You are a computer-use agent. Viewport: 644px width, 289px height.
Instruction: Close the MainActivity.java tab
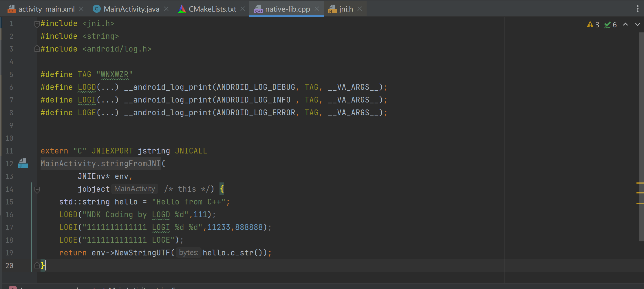point(166,9)
